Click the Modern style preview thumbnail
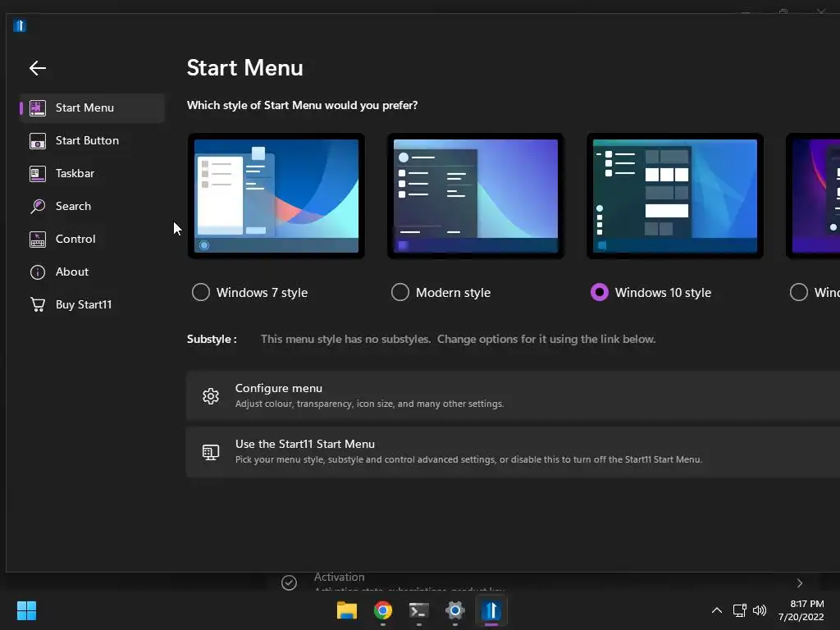Image resolution: width=840 pixels, height=630 pixels. click(476, 196)
